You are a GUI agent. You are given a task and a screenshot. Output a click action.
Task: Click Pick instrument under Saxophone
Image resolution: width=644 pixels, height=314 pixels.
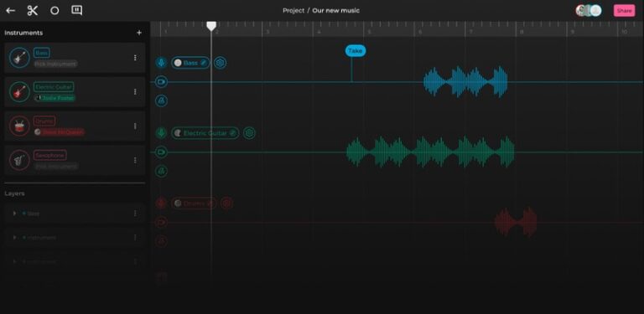click(x=55, y=166)
